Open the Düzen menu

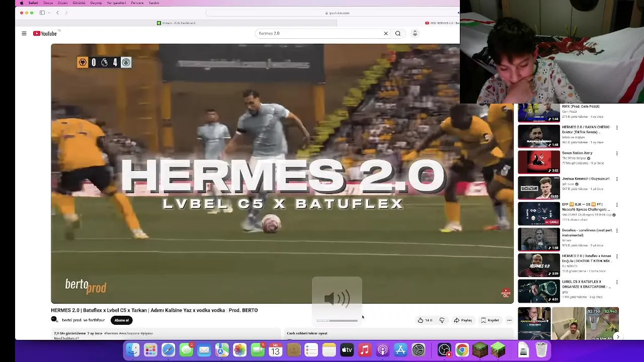63,3
